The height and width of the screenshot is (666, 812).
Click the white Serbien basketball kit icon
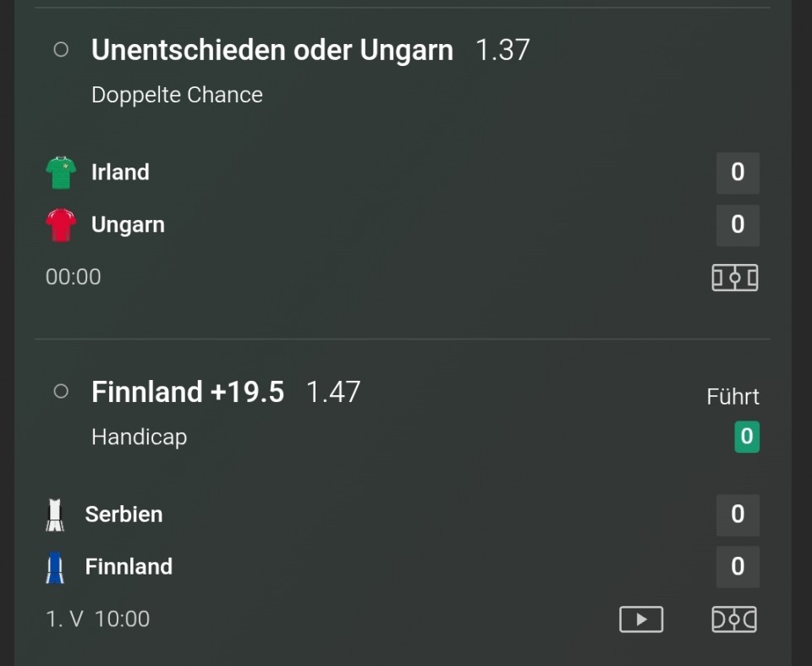(55, 515)
